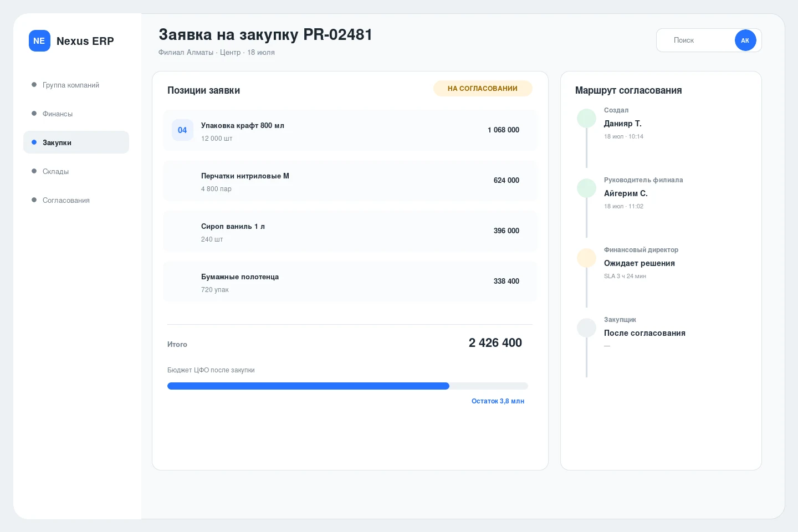
Task: Select the Бумажные полотенца row
Action: 350,282
